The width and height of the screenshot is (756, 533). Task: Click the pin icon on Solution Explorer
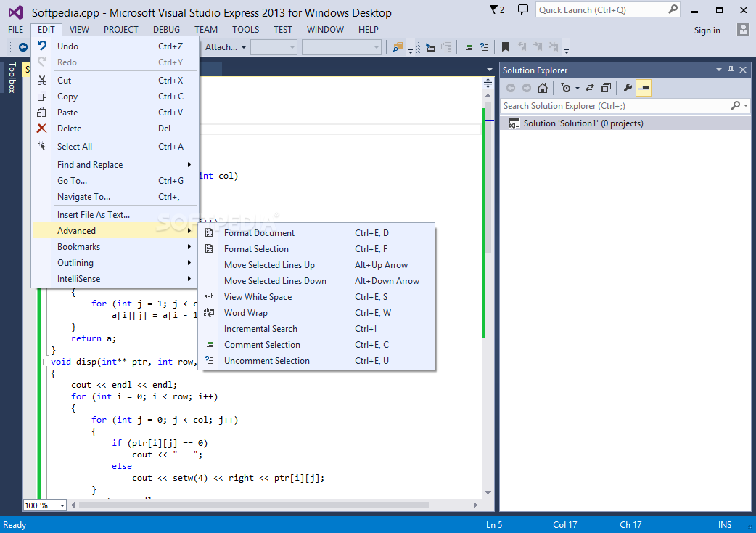click(731, 70)
